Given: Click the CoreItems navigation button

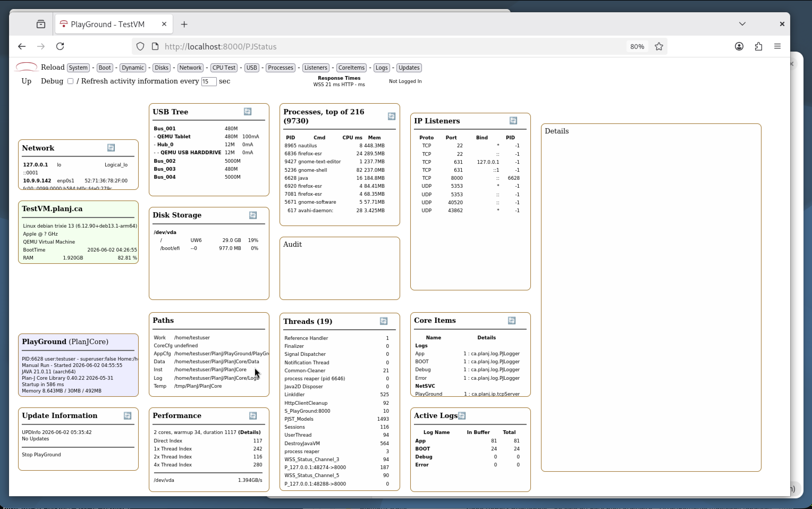Looking at the screenshot, I should click(x=352, y=68).
